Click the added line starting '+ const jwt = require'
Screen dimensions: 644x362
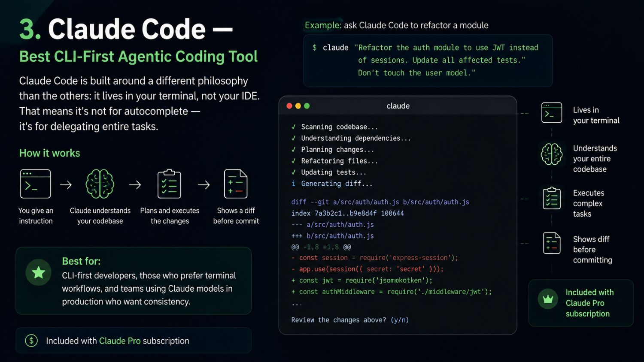tap(362, 280)
